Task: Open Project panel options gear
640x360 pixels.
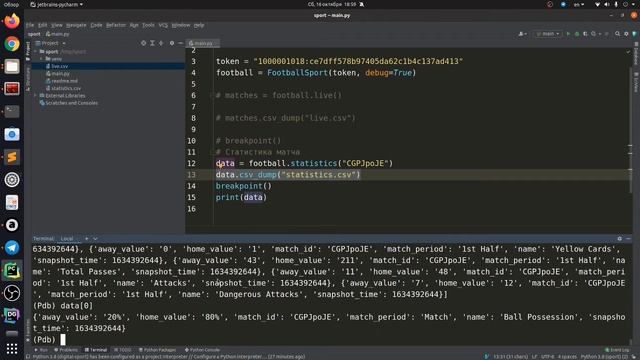Action: (x=172, y=43)
